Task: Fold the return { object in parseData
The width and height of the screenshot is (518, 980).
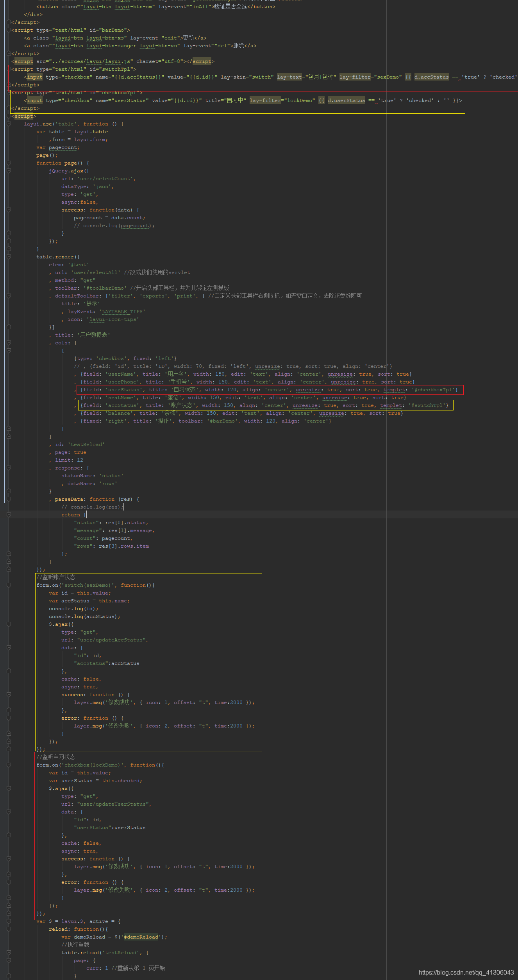Action: [x=9, y=515]
